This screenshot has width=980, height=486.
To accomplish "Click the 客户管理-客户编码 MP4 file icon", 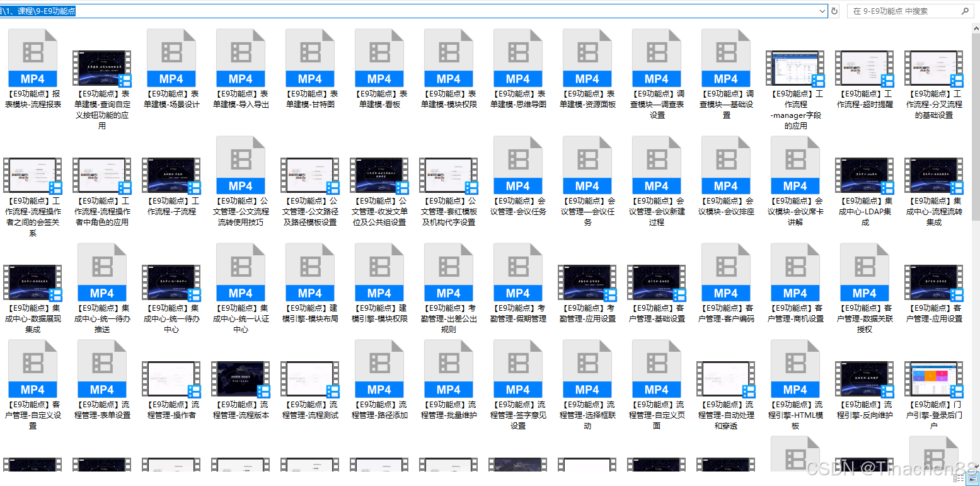I will coord(726,272).
